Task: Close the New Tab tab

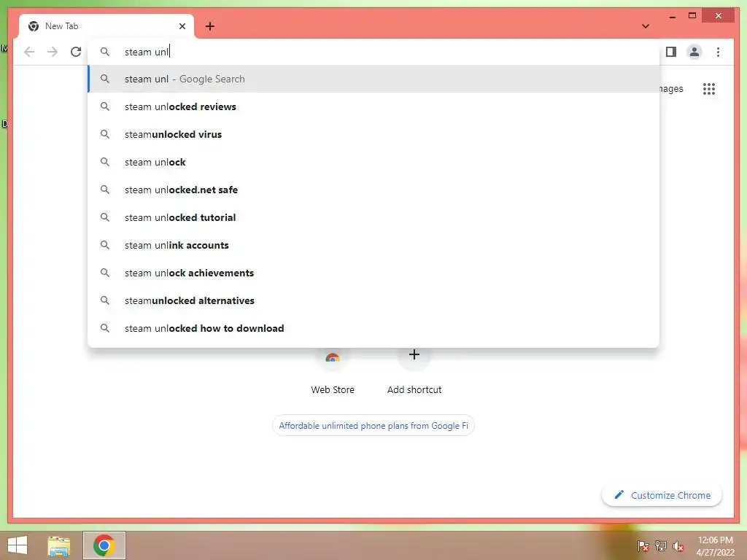Action: pos(182,26)
